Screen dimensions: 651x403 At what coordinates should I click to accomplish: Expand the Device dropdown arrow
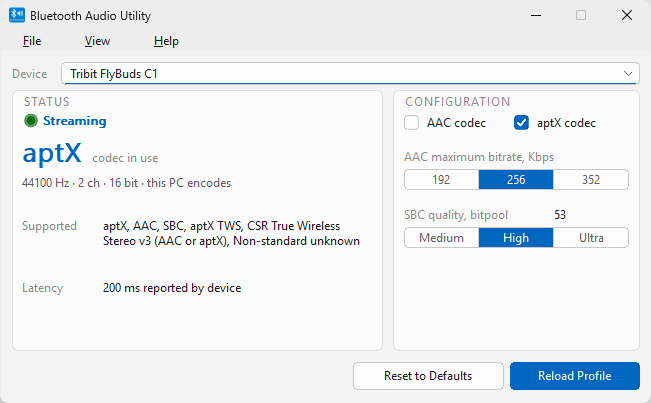pos(627,74)
